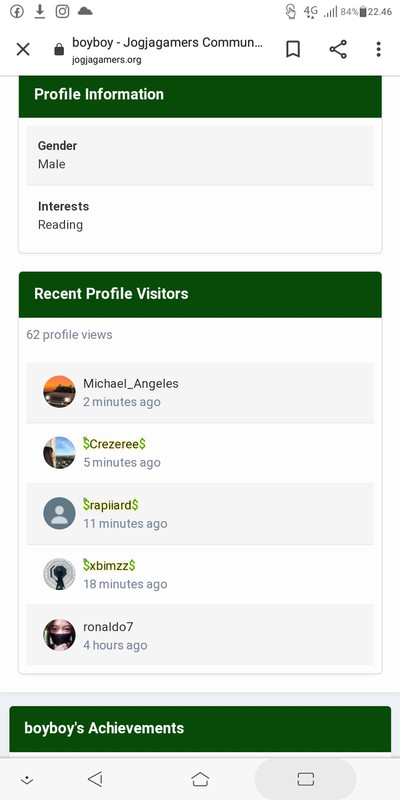
Task: Open $xbimzz$ profile link
Action: [x=109, y=566]
